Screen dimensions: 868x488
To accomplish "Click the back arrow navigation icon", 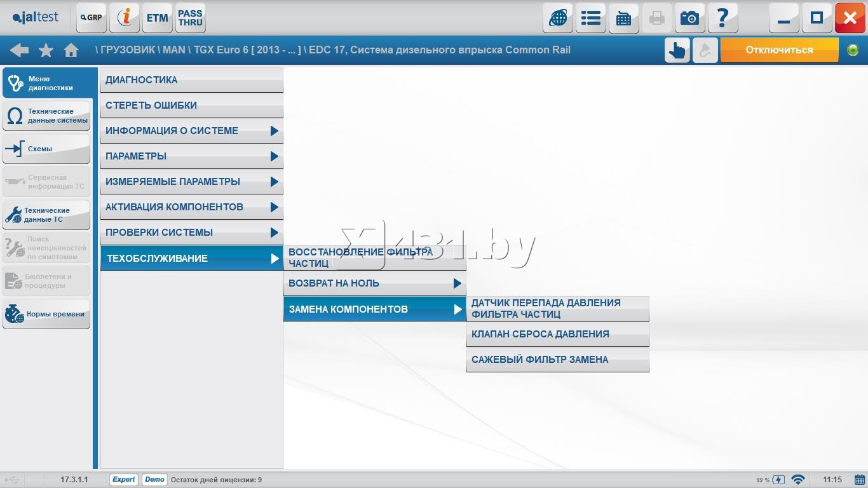I will pos(19,50).
